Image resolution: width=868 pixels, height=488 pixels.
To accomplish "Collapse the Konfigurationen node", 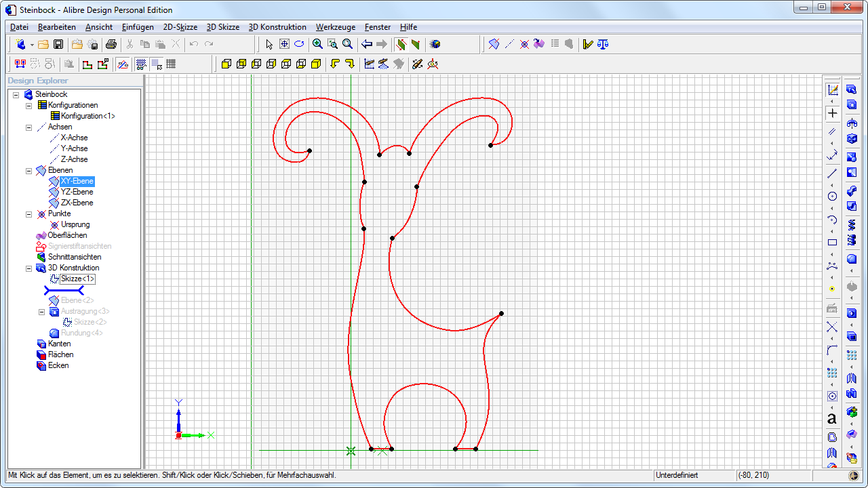I will tap(28, 105).
